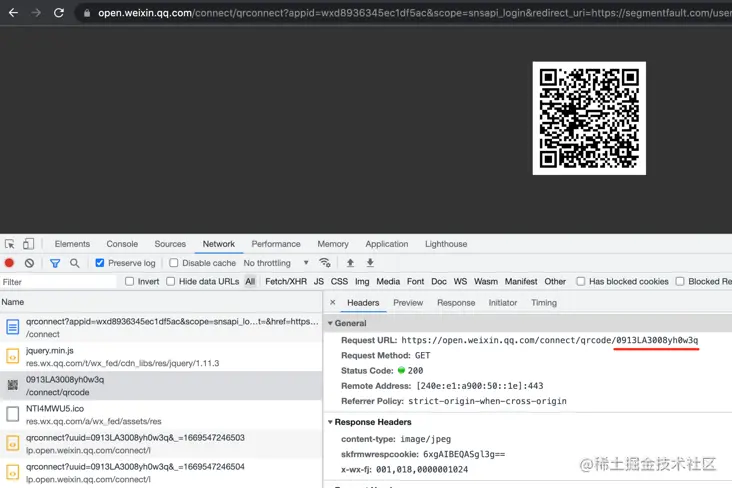The image size is (732, 488).
Task: Open the Preview details tab
Action: click(x=408, y=303)
